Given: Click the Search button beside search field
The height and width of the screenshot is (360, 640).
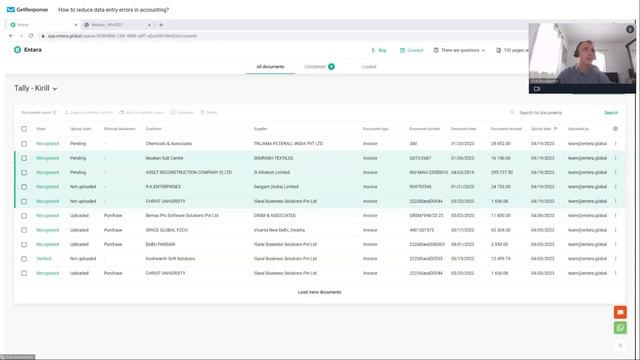Looking at the screenshot, I should 611,113.
